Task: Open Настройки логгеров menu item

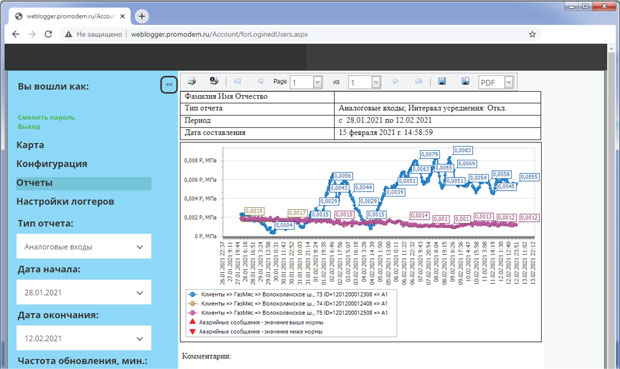Action: click(x=65, y=202)
